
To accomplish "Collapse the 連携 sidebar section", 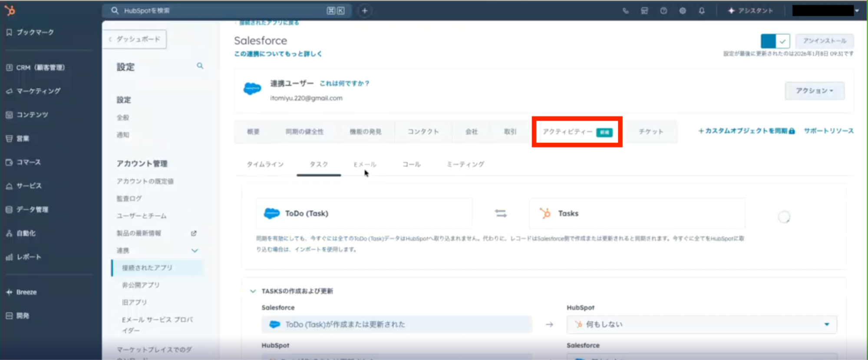I will coord(195,250).
